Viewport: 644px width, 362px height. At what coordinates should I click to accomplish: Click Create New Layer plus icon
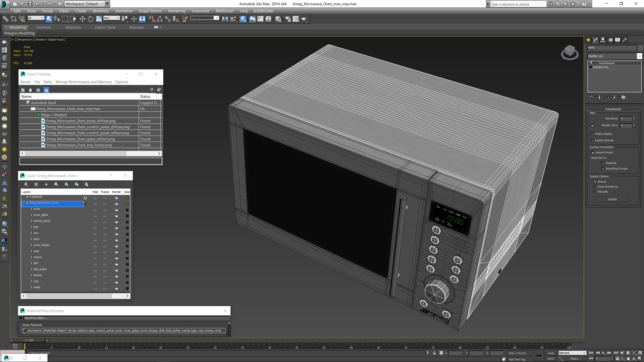coord(46,184)
